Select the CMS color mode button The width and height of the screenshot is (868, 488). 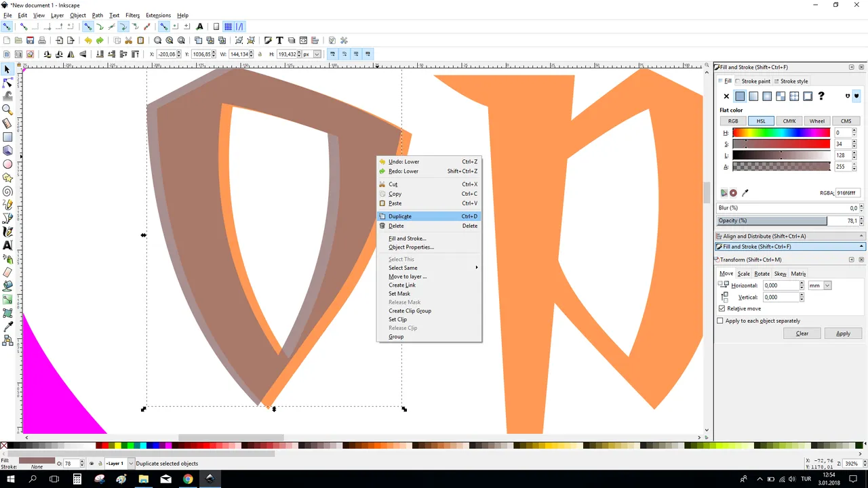[846, 121]
